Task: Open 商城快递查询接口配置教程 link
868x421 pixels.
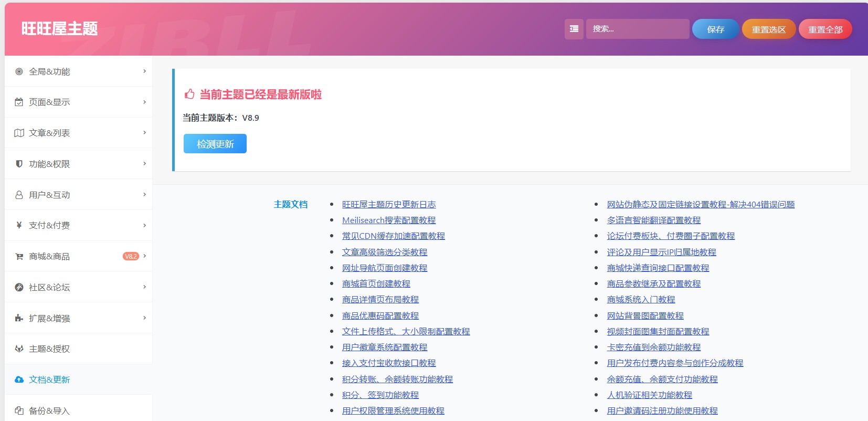Action: [x=658, y=268]
